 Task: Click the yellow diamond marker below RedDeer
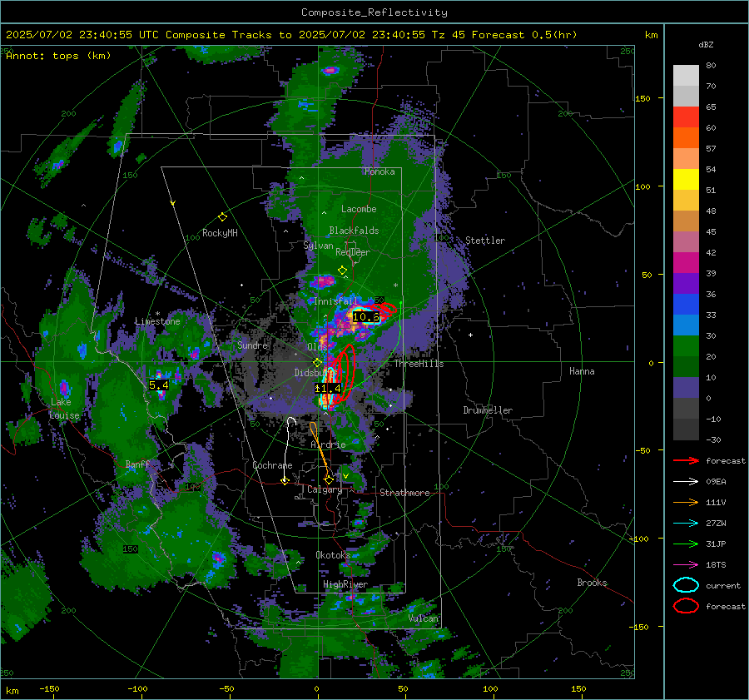click(x=342, y=270)
